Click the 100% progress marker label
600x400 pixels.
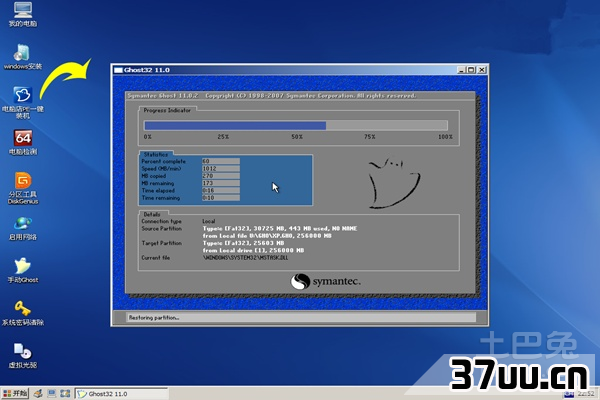[445, 137]
